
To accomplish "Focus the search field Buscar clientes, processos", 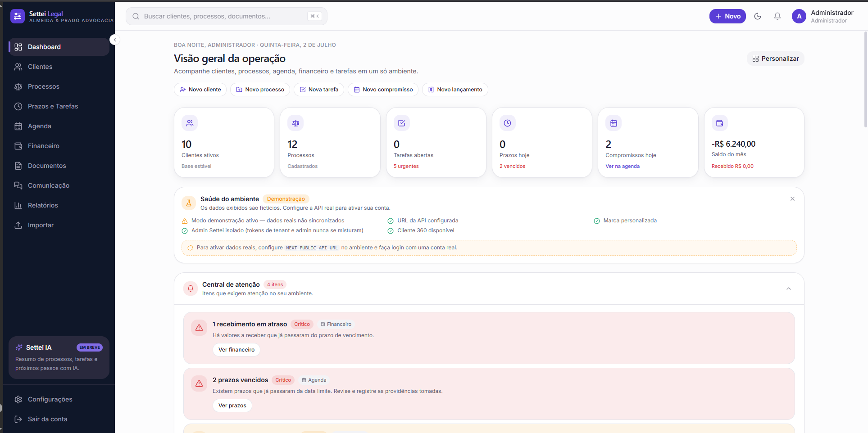I will pyautogui.click(x=227, y=16).
